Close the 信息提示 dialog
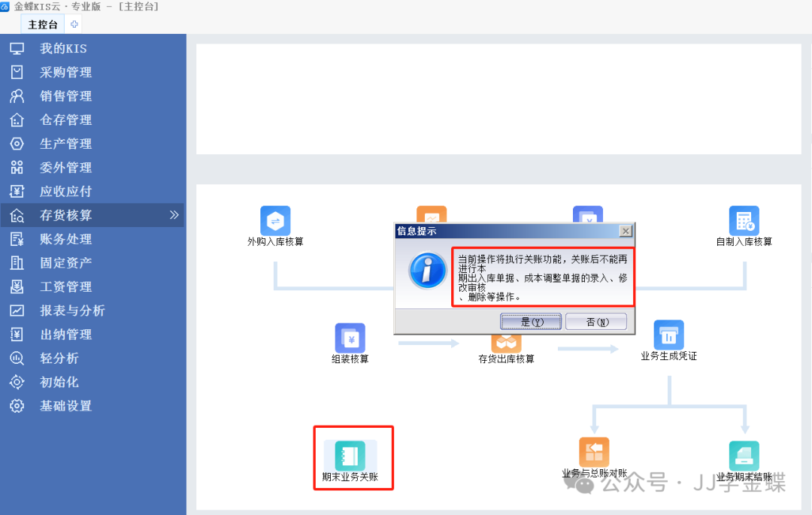The height and width of the screenshot is (515, 812). click(625, 231)
